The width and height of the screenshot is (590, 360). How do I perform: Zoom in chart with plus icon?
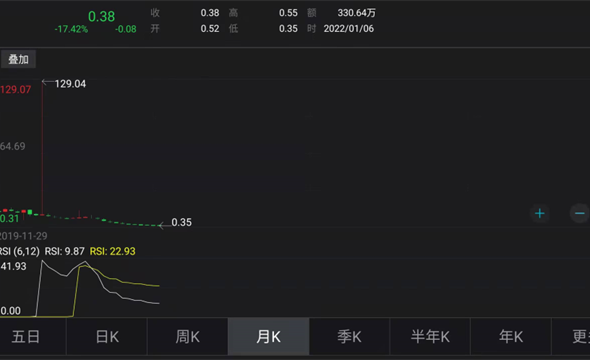tap(540, 214)
